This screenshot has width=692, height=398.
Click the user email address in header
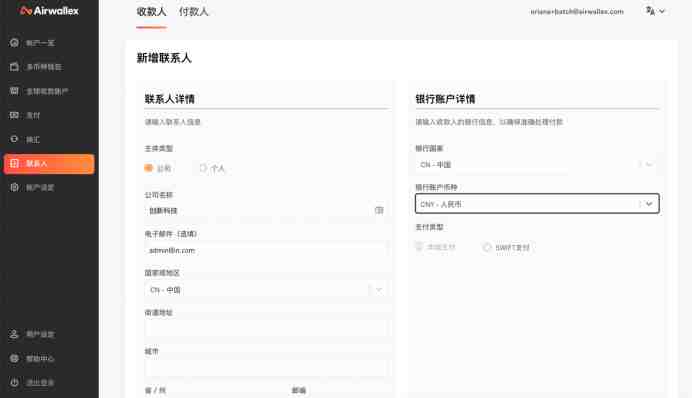tap(577, 11)
